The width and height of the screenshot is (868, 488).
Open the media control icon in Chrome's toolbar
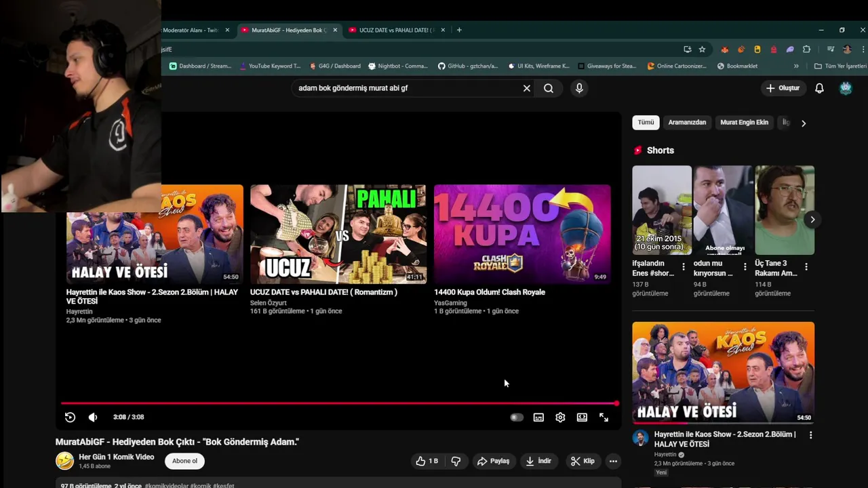pyautogui.click(x=830, y=49)
